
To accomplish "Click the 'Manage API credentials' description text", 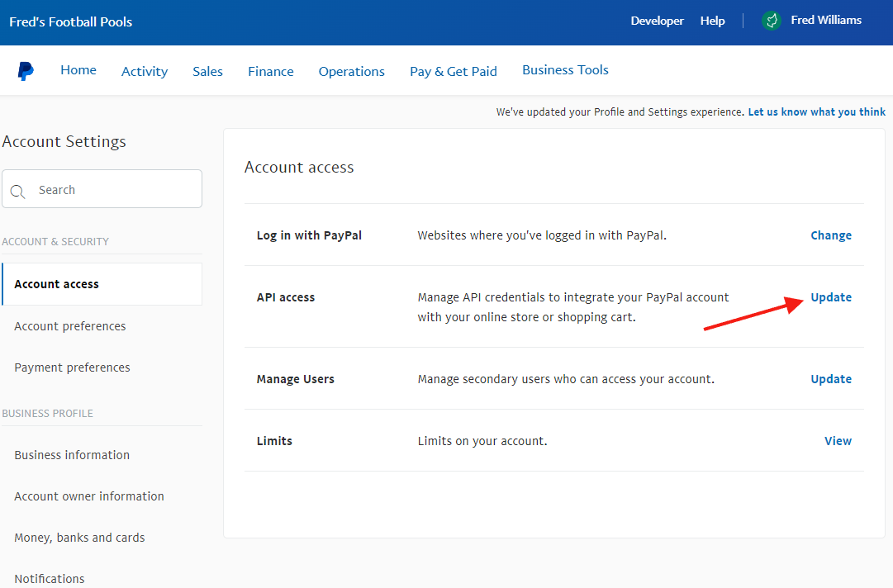I will pyautogui.click(x=573, y=307).
